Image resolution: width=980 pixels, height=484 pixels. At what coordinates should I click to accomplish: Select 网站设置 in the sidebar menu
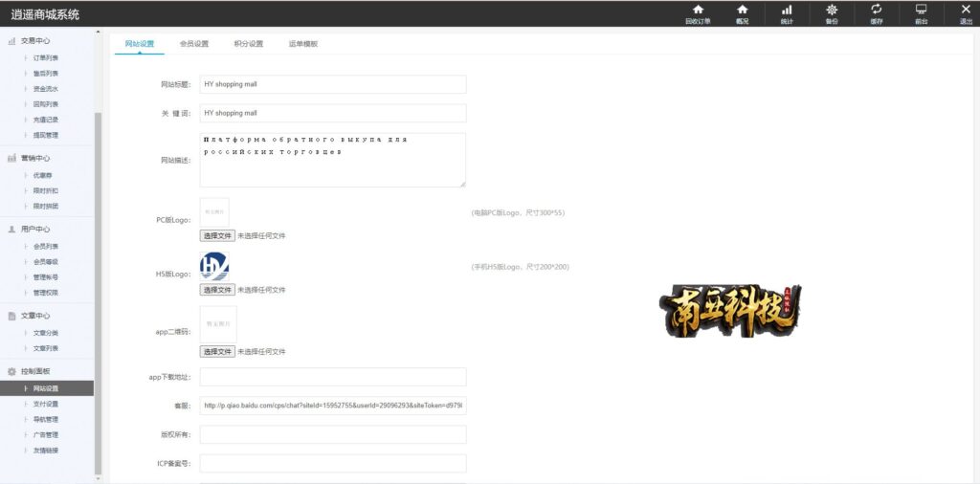pyautogui.click(x=47, y=388)
